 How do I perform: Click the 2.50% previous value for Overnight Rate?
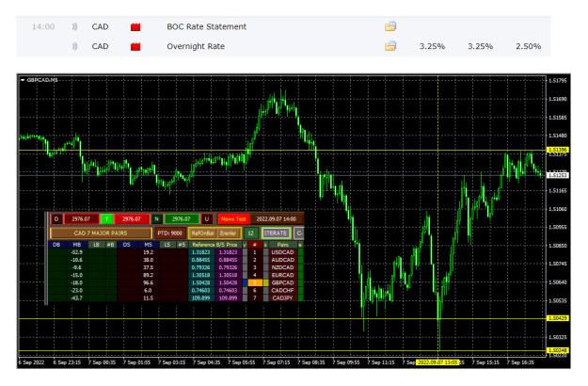click(529, 46)
